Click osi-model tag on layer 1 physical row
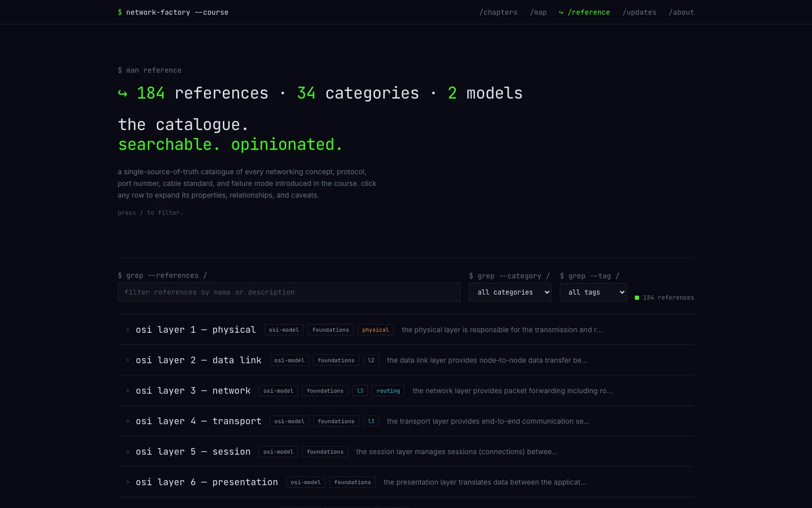The height and width of the screenshot is (508, 812). pyautogui.click(x=284, y=330)
